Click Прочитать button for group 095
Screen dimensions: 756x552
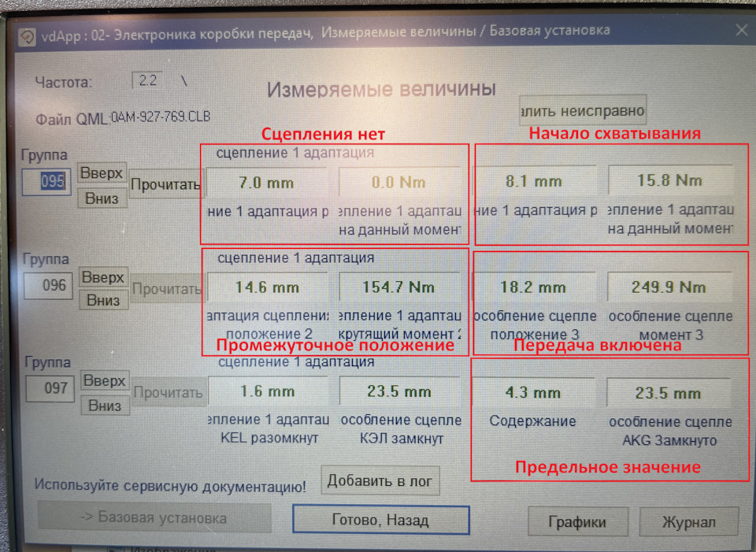click(x=165, y=183)
